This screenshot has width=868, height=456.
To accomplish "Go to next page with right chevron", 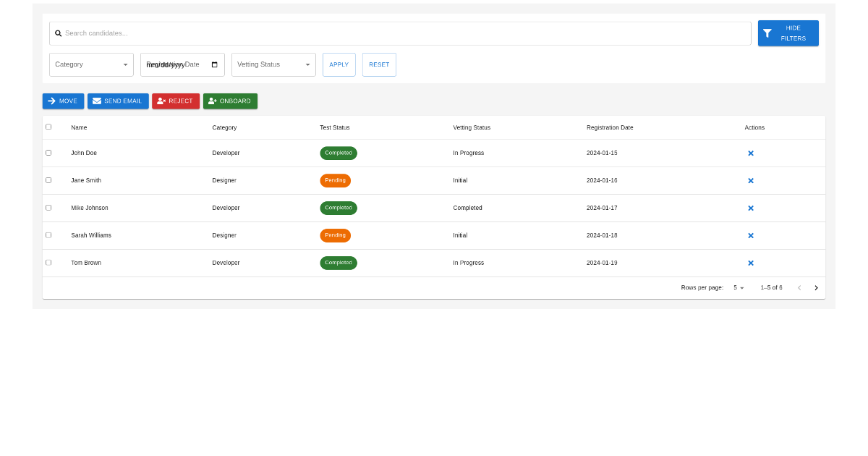I will tap(816, 287).
